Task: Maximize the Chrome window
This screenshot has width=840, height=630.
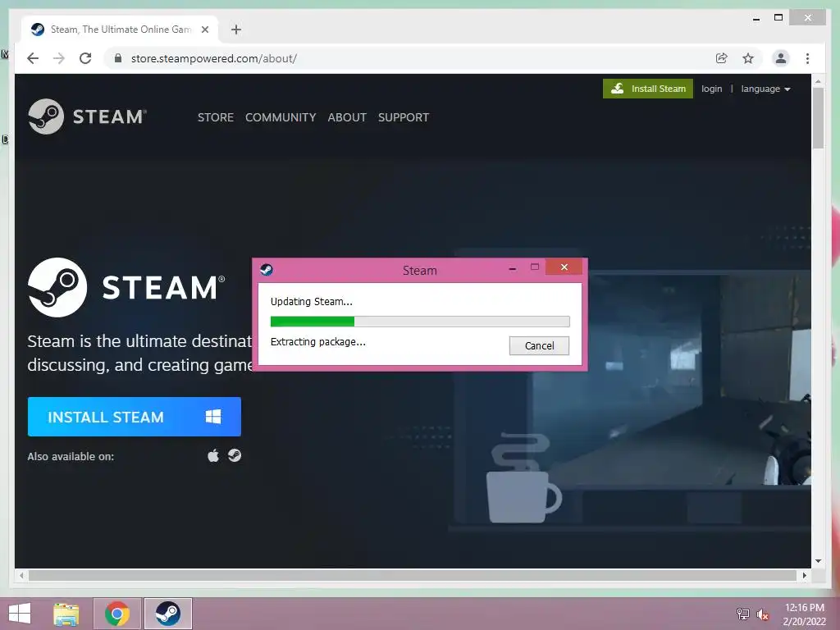Action: (x=778, y=18)
